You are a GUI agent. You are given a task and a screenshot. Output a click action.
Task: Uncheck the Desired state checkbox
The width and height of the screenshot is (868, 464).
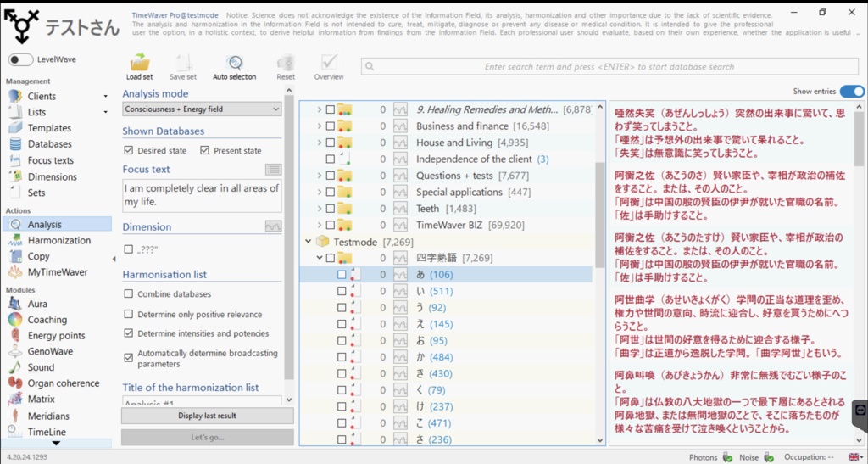[x=129, y=151]
